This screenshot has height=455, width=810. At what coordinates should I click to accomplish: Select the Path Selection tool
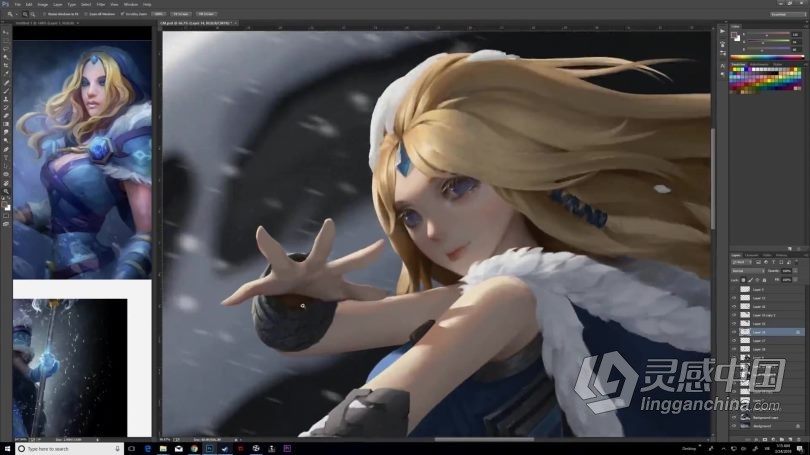pyautogui.click(x=6, y=166)
